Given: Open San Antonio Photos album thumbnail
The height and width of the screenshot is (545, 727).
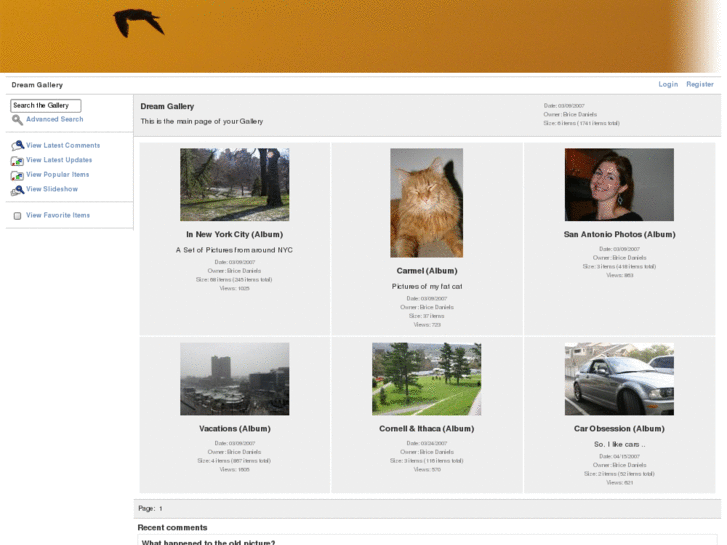Looking at the screenshot, I should [619, 185].
